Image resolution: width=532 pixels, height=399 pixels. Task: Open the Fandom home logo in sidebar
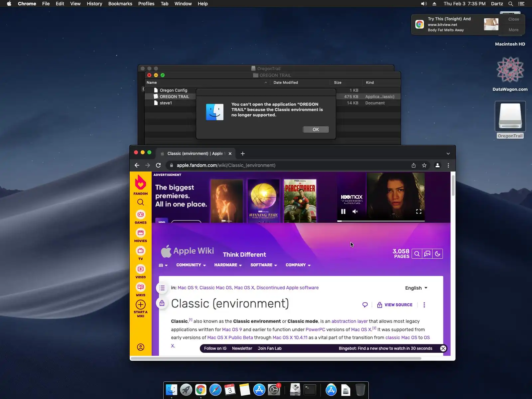(140, 185)
